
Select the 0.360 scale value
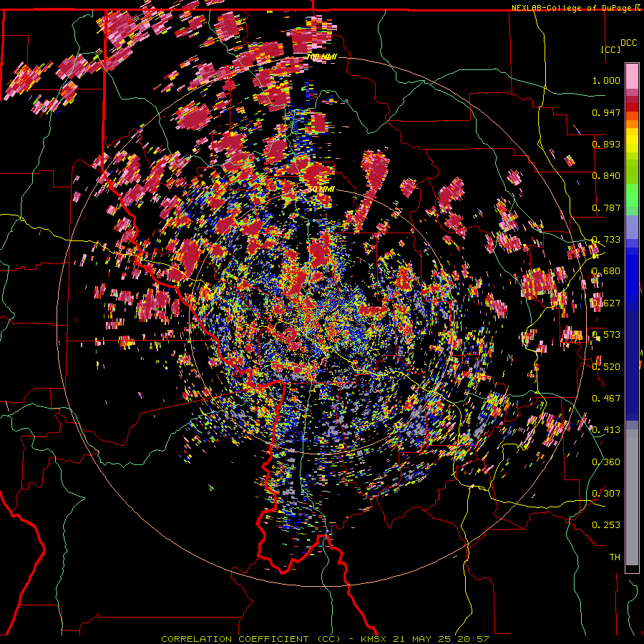point(606,462)
